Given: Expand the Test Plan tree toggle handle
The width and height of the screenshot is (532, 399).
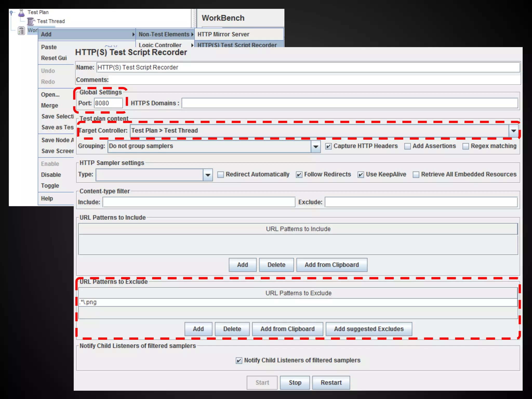Looking at the screenshot, I should point(11,12).
